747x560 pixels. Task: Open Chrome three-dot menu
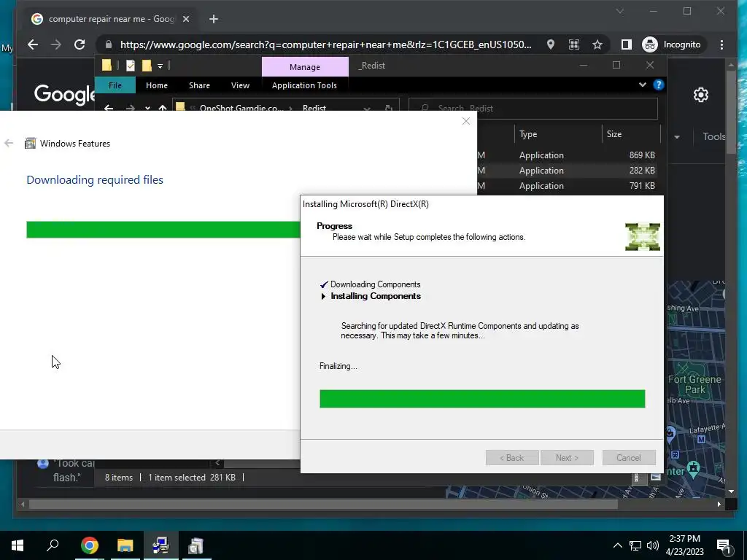pos(721,44)
